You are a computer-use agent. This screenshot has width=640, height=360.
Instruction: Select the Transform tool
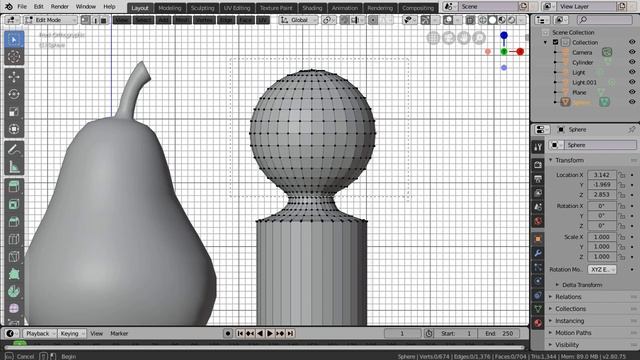[14, 129]
